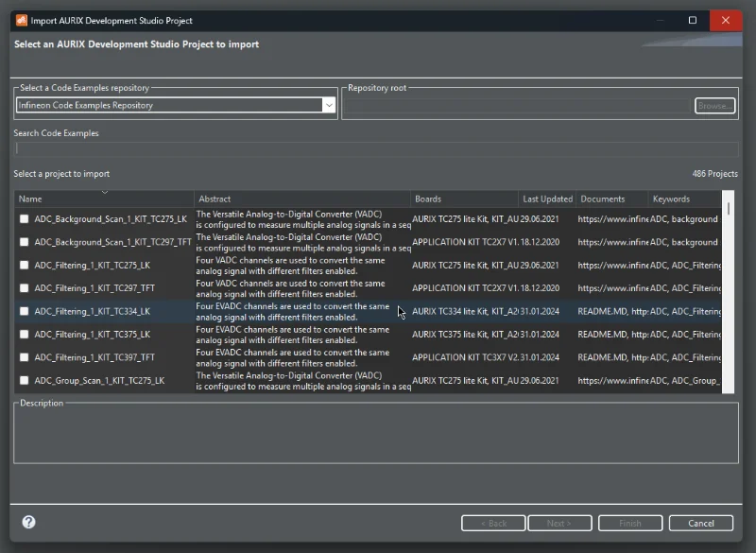756x553 pixels.
Task: Check the ADC_Background_Scan_1_KIT_TC275_LK checkbox
Action: point(25,219)
